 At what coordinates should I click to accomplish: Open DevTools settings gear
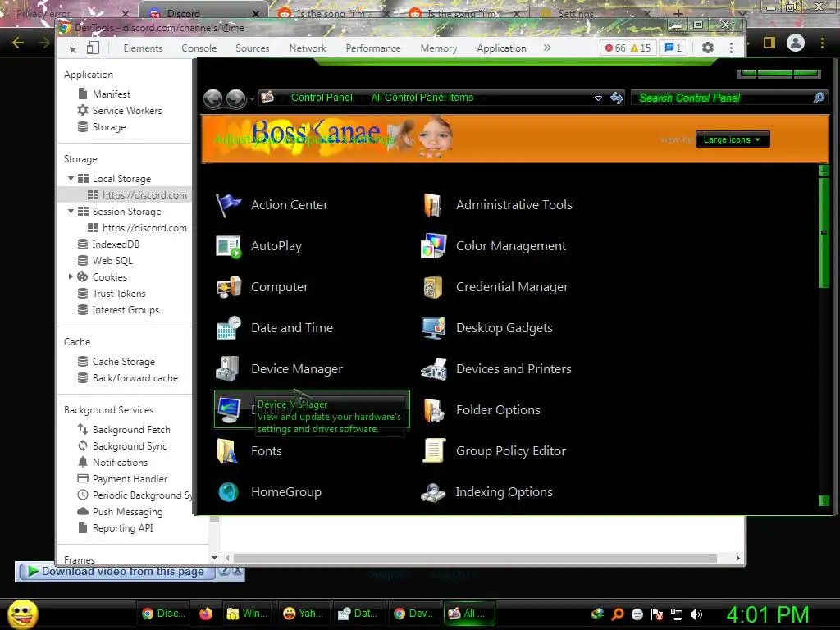click(x=708, y=48)
